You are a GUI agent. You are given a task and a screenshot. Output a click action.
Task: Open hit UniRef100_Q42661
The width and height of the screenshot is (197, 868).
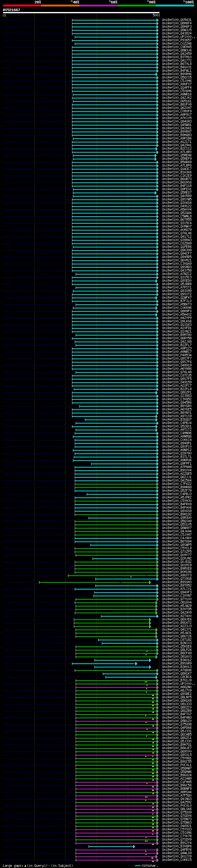[x=176, y=128]
